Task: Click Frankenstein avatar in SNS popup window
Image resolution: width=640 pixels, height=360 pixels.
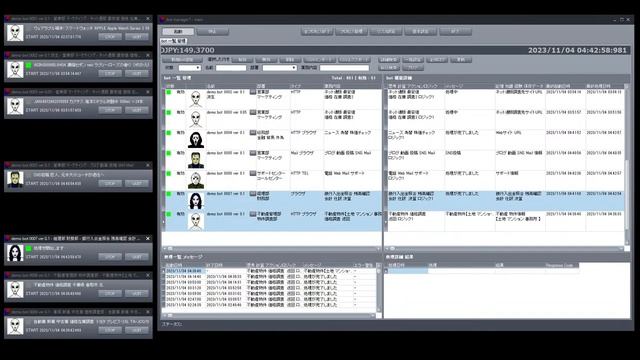Action: click(15, 180)
